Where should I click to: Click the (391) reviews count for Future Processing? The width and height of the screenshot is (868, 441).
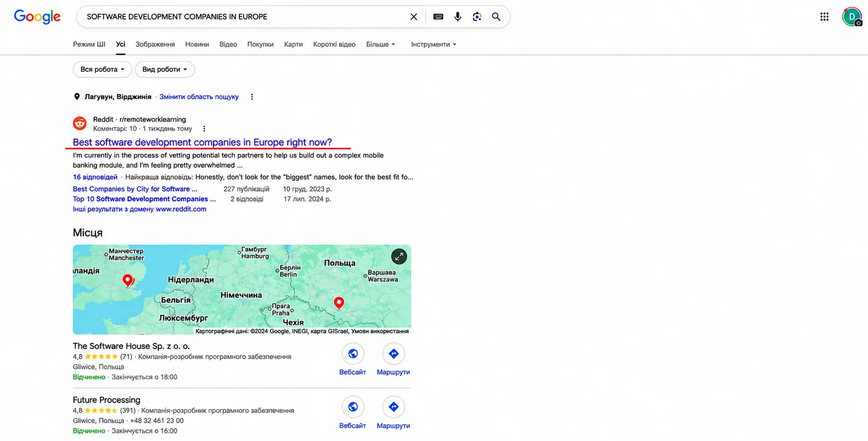click(128, 410)
